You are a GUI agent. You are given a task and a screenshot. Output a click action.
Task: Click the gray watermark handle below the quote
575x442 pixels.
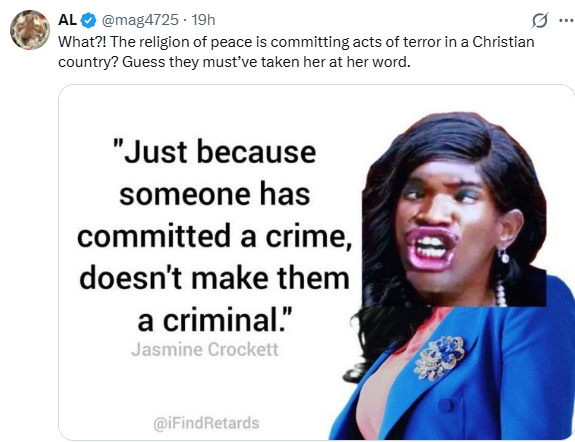pos(206,423)
